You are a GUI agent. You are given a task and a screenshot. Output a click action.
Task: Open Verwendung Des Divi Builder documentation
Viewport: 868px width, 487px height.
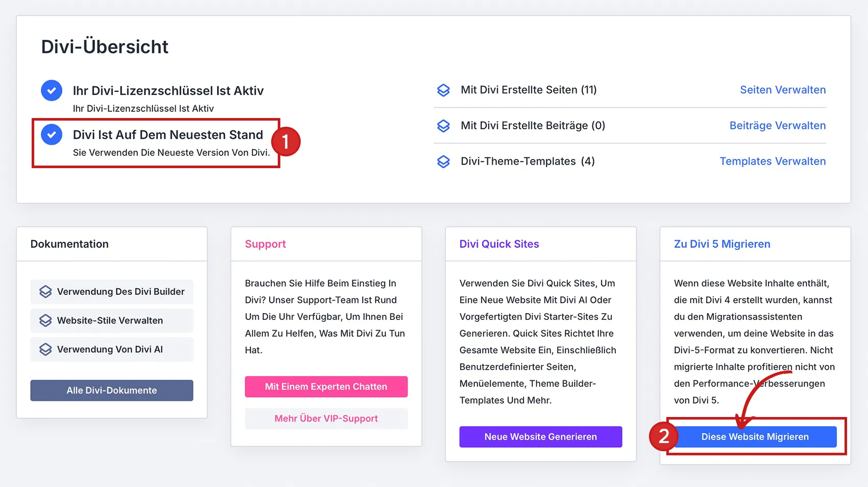click(x=120, y=292)
